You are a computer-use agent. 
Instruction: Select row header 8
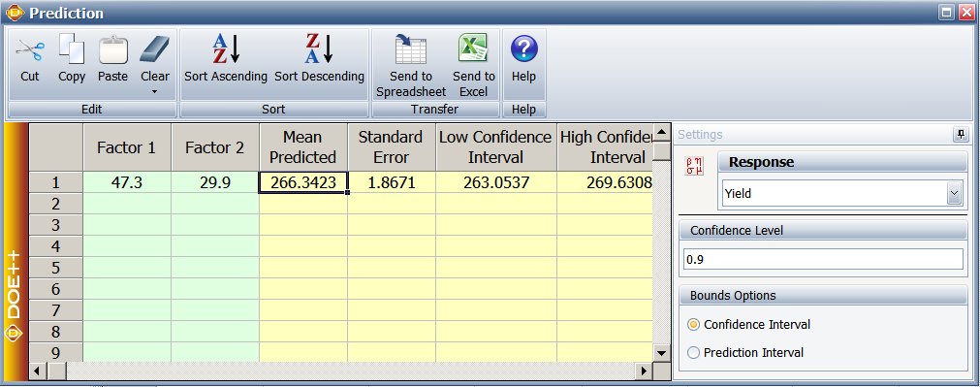click(55, 332)
